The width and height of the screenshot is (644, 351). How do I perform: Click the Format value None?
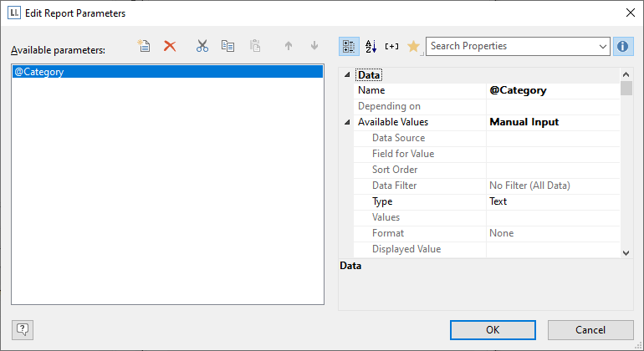tap(552, 233)
